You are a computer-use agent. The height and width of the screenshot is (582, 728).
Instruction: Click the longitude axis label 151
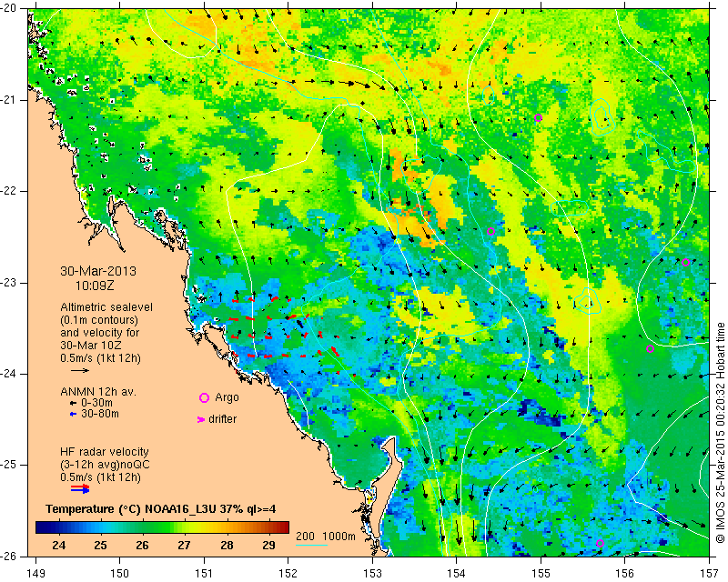click(204, 574)
